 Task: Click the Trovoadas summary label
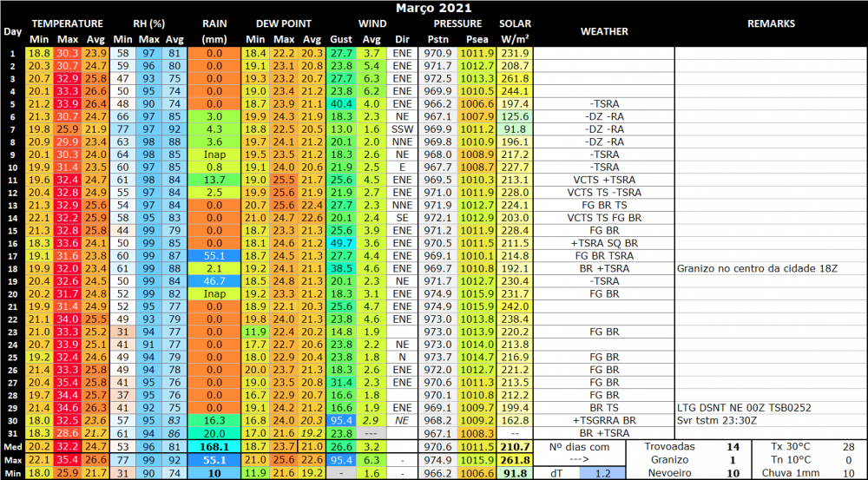click(671, 446)
